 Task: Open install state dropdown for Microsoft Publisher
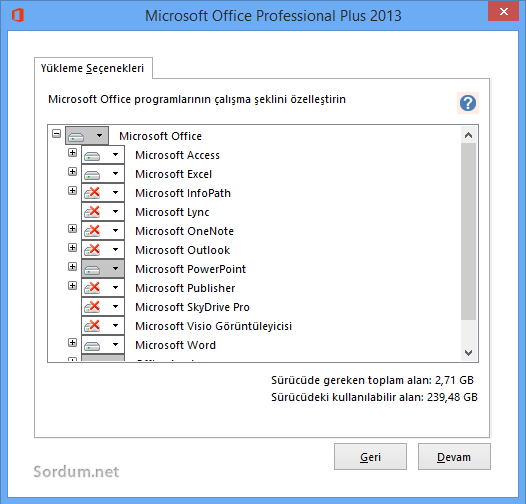pos(103,288)
